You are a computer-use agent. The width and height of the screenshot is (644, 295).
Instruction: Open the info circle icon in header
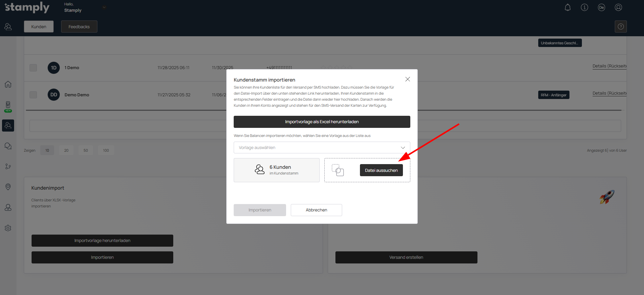(x=584, y=7)
